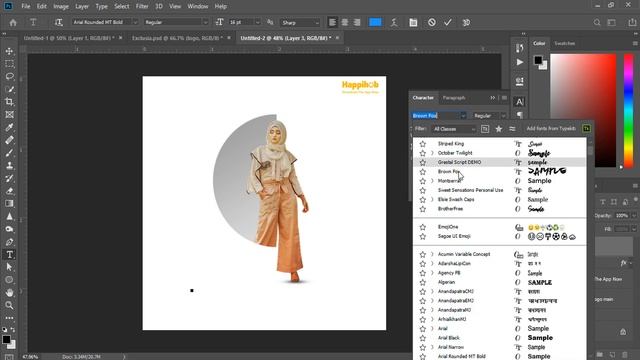Expand Elsie Swash Caps font family

tap(432, 200)
